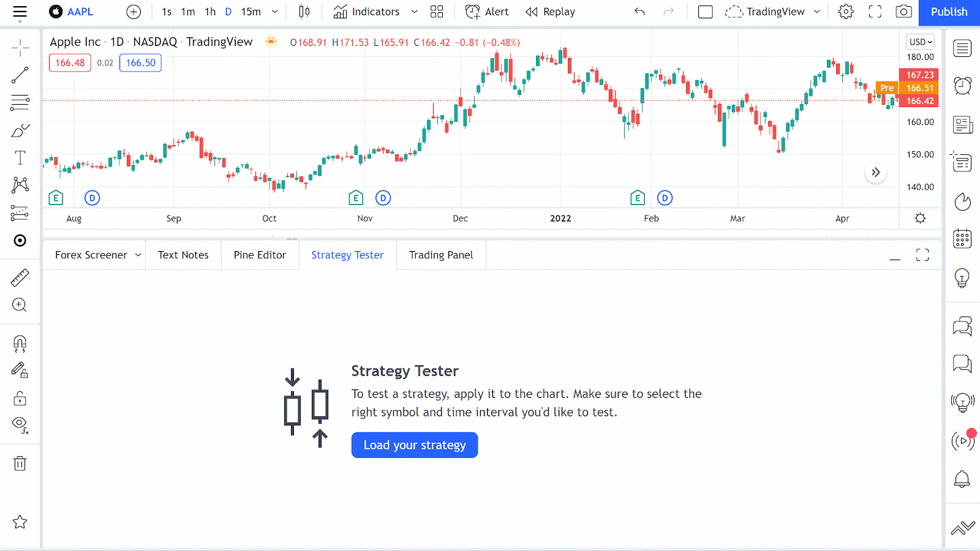This screenshot has width=980, height=551.
Task: Switch to Text Notes tab
Action: (183, 255)
